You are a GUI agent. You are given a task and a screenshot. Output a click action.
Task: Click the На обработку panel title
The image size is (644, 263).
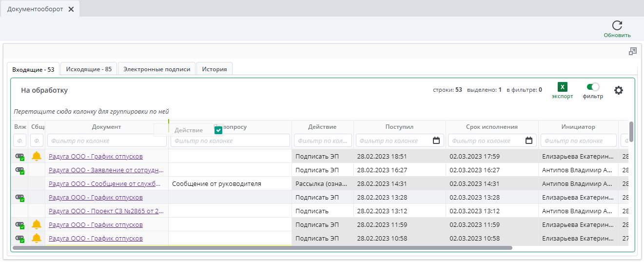(x=44, y=90)
